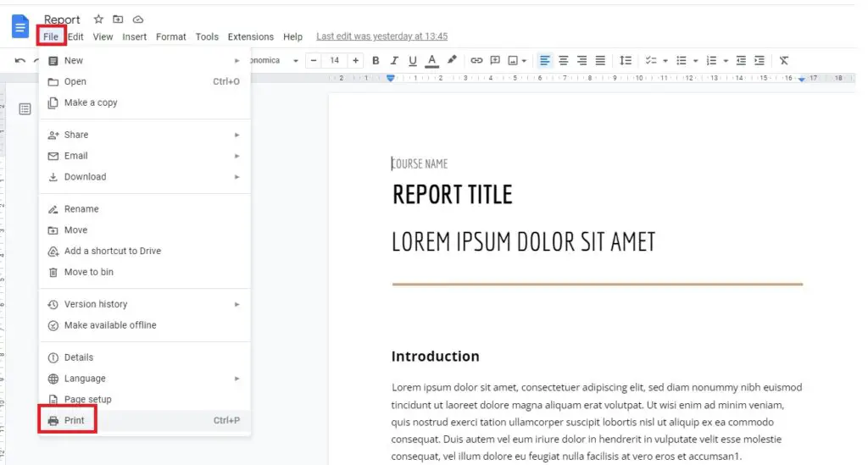
Task: Toggle bold formatting
Action: pyautogui.click(x=376, y=60)
